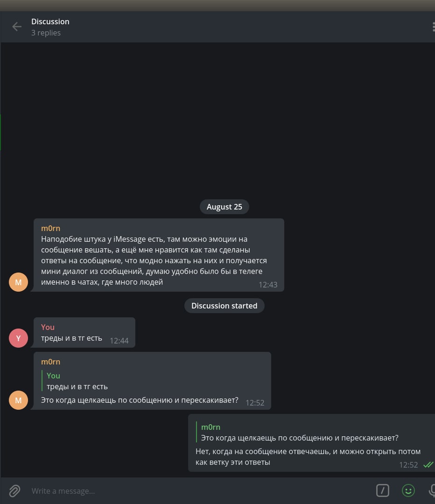The width and height of the screenshot is (435, 504).
Task: Click the "Discussion started" service label
Action: pos(224,306)
